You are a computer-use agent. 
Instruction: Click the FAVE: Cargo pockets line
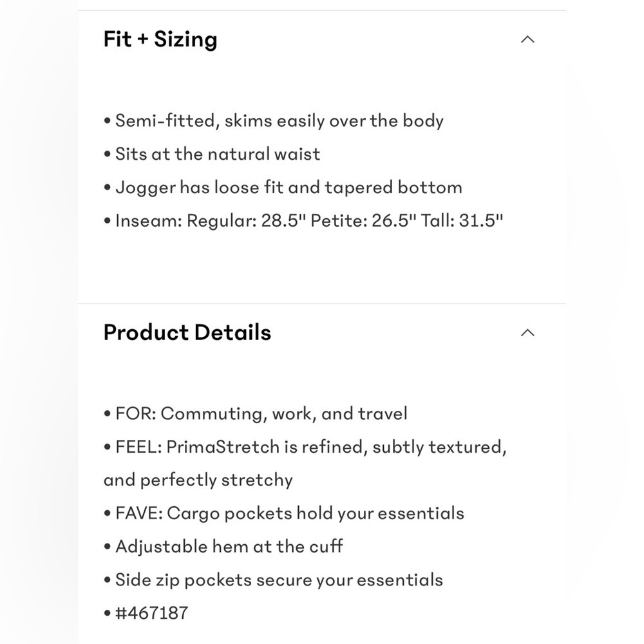click(x=284, y=514)
